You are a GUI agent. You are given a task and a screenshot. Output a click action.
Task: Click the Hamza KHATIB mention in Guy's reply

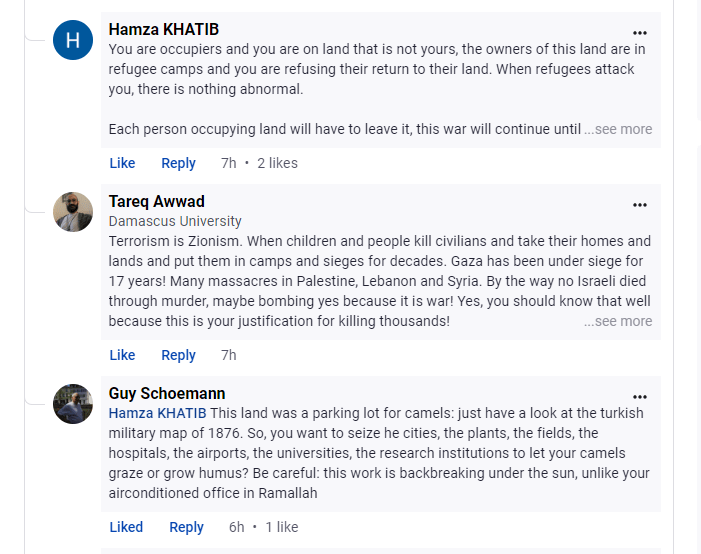(157, 413)
